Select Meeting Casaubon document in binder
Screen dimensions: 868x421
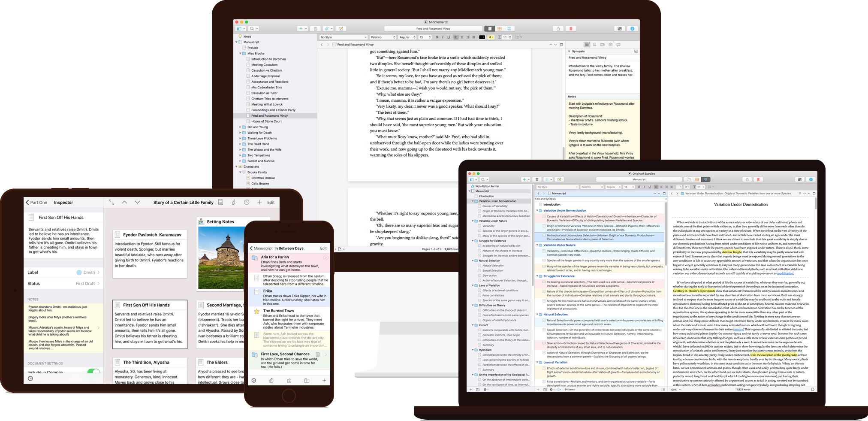click(264, 65)
